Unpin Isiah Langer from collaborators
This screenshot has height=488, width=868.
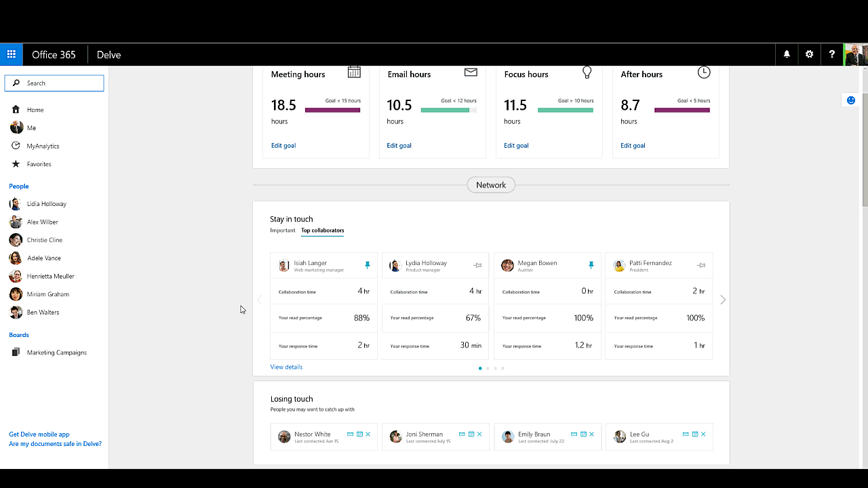coord(368,266)
